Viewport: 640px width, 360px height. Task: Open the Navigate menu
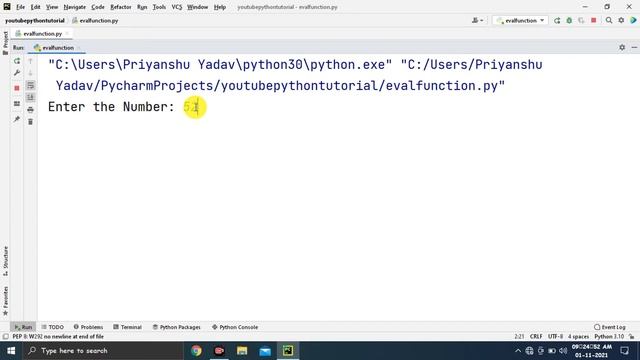(x=75, y=7)
